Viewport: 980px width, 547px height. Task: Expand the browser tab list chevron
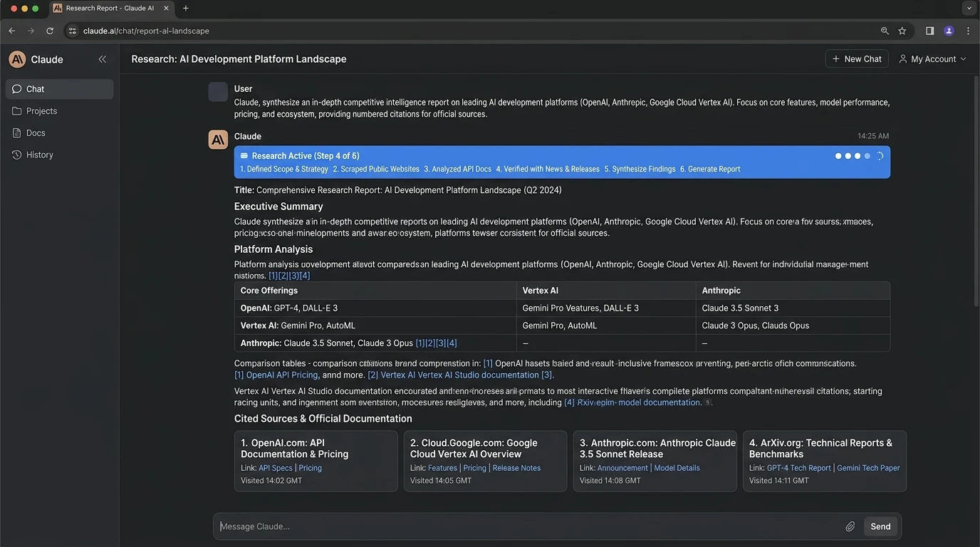pyautogui.click(x=969, y=9)
